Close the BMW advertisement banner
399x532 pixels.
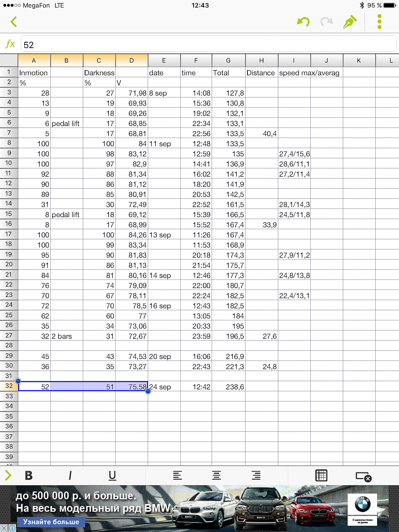tap(4, 528)
